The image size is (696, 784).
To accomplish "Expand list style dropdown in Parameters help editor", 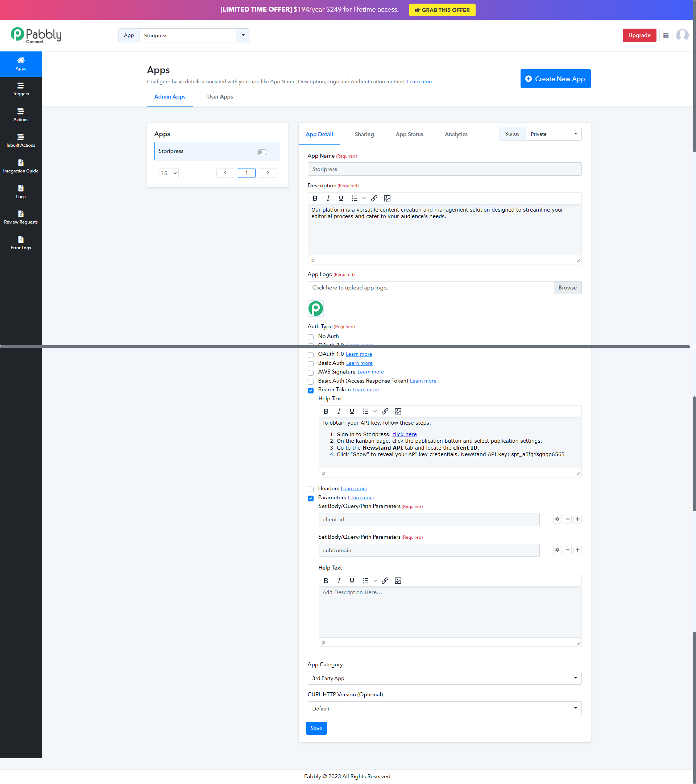I will 375,581.
